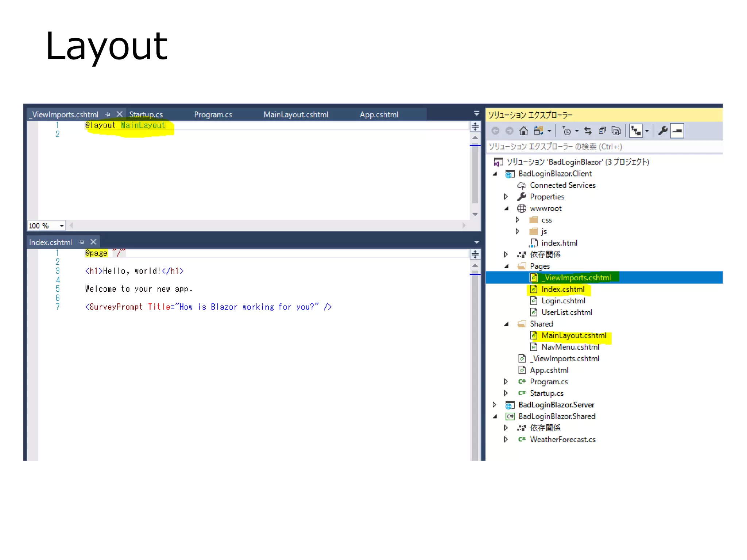Click the Collapse All icon in Solution Explorer

click(x=602, y=131)
